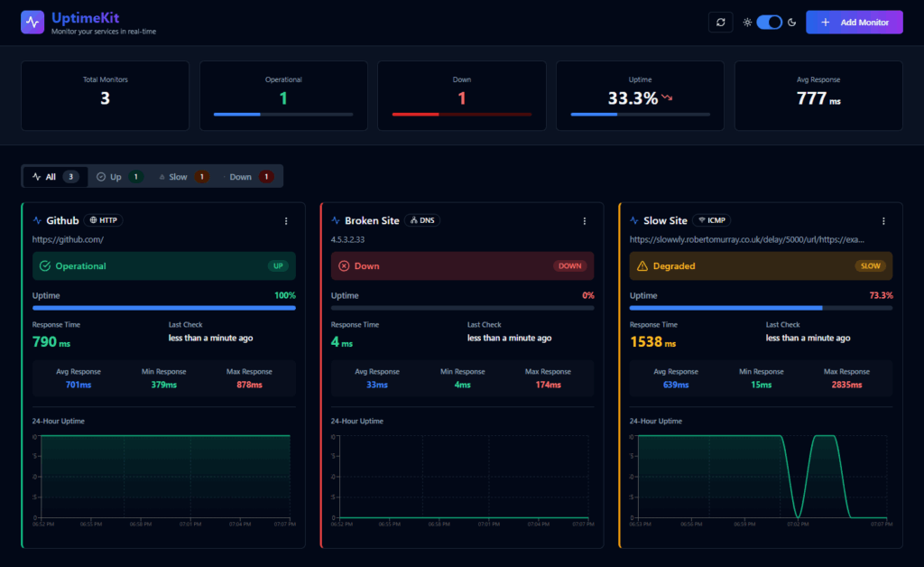Click the warning triangle icon on Degraded status
Image resolution: width=924 pixels, height=567 pixels.
click(642, 266)
